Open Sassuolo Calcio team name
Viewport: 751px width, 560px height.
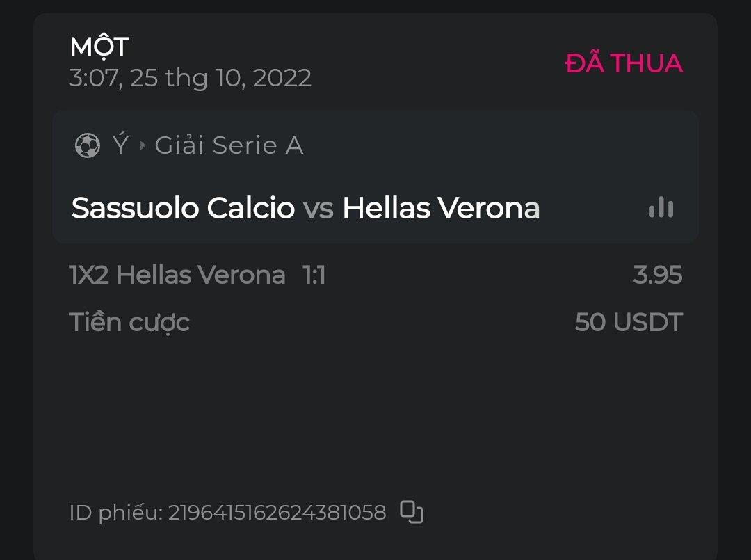click(x=183, y=208)
